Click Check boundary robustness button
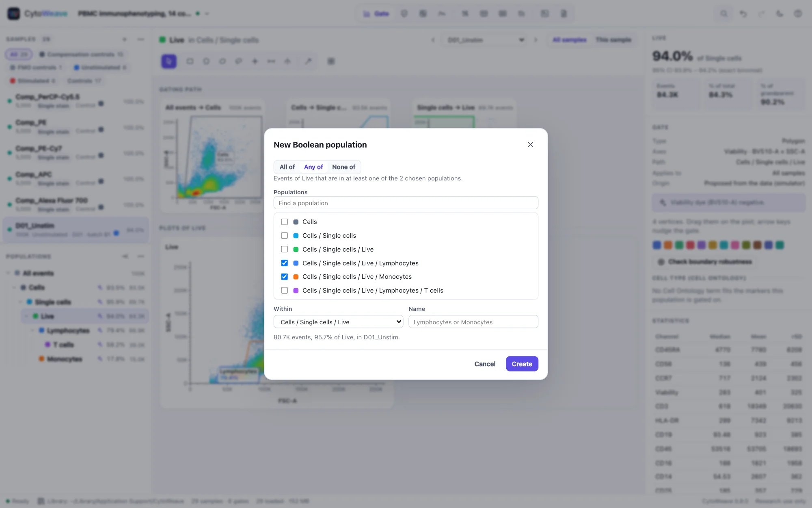Image resolution: width=812 pixels, height=508 pixels. (x=706, y=262)
